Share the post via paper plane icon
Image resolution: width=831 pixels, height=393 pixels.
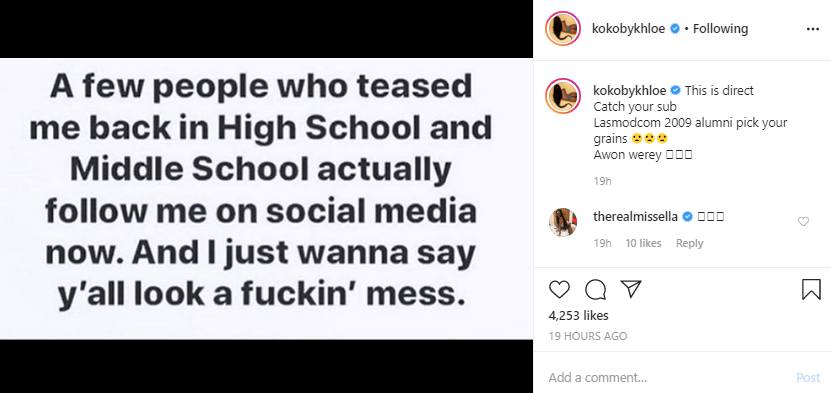click(631, 289)
